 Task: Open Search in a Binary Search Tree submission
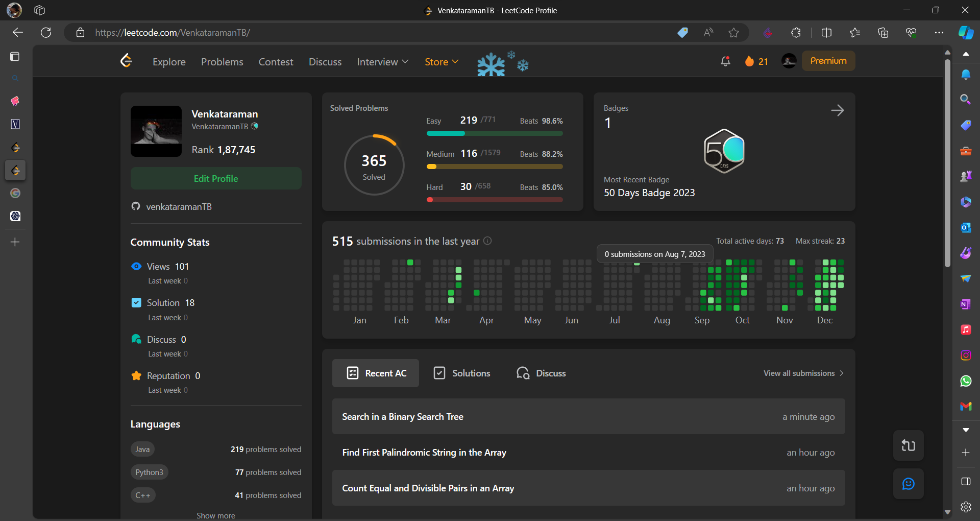[589, 417]
